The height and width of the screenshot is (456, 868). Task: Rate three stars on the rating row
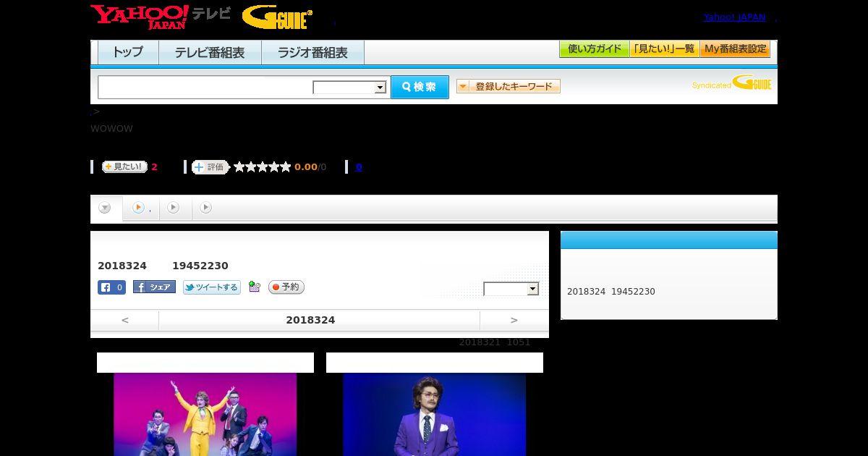[263, 167]
